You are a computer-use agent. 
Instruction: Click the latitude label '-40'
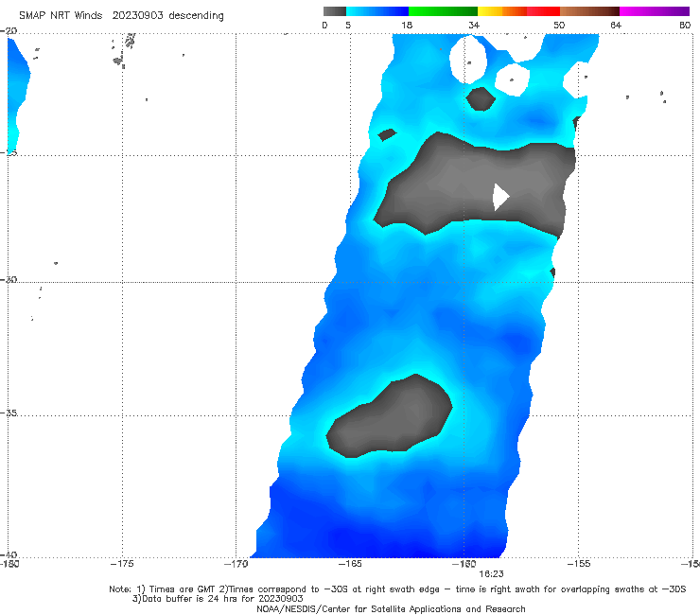tap(9, 554)
